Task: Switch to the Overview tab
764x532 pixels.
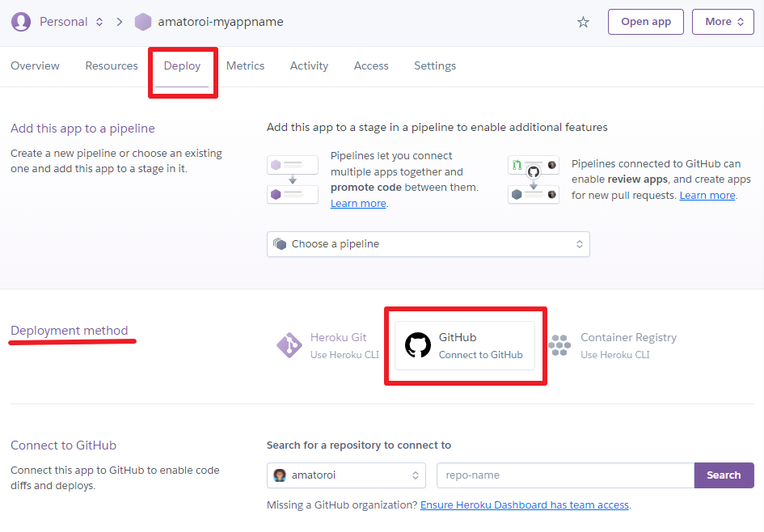Action: 35,65
